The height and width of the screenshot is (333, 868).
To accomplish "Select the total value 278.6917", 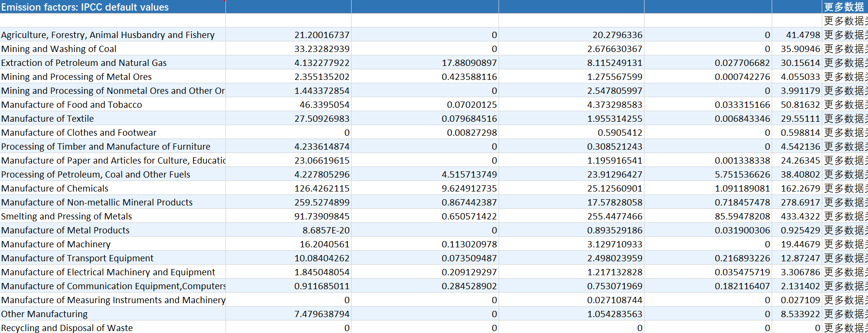I will (x=797, y=202).
